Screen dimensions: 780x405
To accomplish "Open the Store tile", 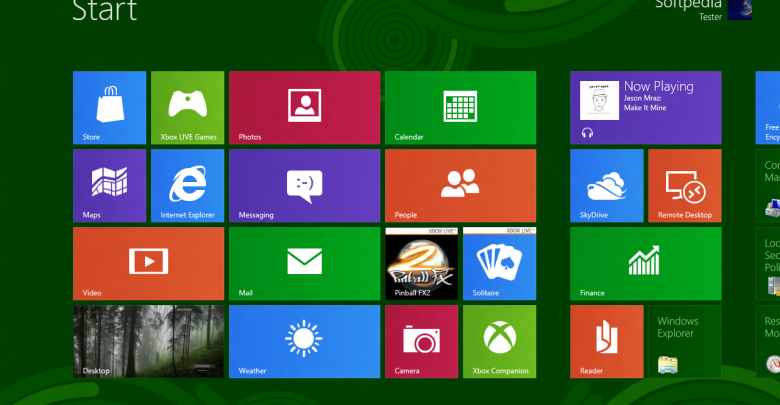I will [109, 107].
